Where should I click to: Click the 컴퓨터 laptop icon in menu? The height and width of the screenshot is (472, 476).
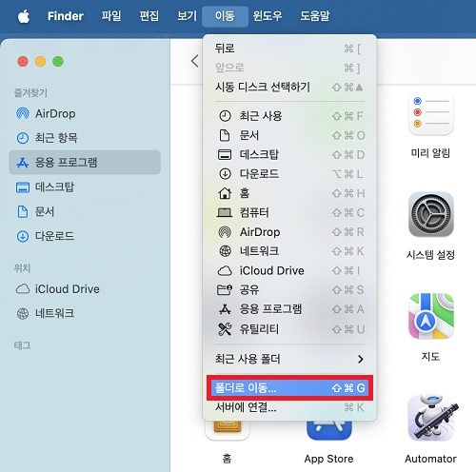[225, 212]
